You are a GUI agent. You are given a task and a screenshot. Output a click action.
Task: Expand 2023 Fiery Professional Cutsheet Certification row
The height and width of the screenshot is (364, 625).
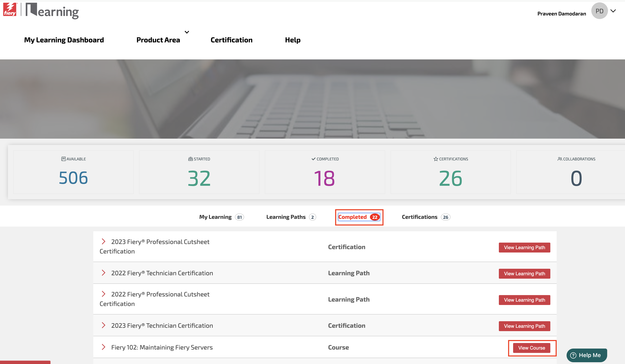[103, 241]
